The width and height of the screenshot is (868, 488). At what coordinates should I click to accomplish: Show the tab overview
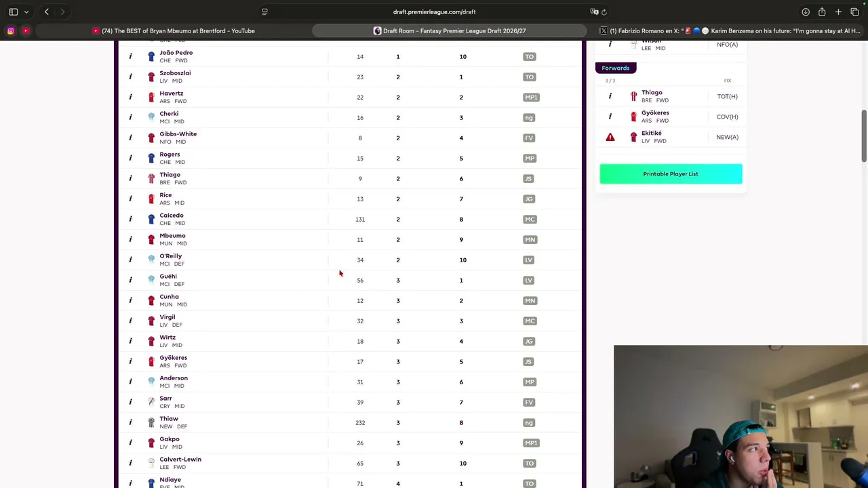854,12
